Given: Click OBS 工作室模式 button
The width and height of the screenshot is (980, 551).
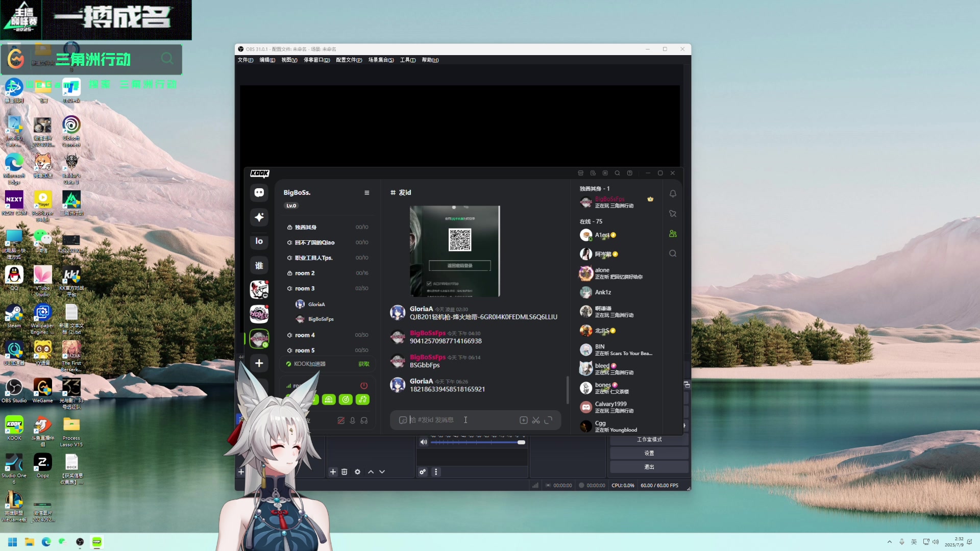Looking at the screenshot, I should pyautogui.click(x=649, y=440).
